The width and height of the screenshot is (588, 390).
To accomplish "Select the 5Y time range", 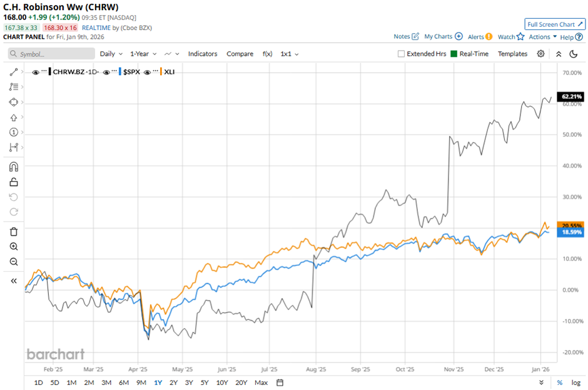I will [205, 382].
